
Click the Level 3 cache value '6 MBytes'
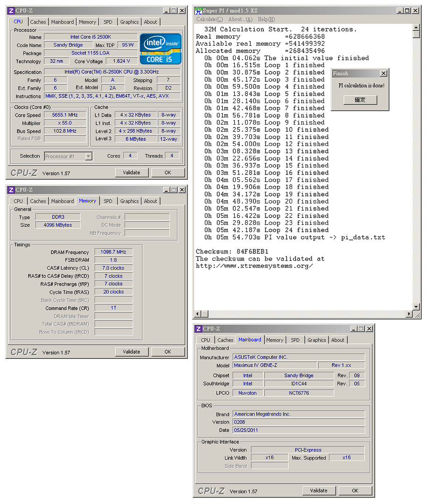pyautogui.click(x=136, y=139)
